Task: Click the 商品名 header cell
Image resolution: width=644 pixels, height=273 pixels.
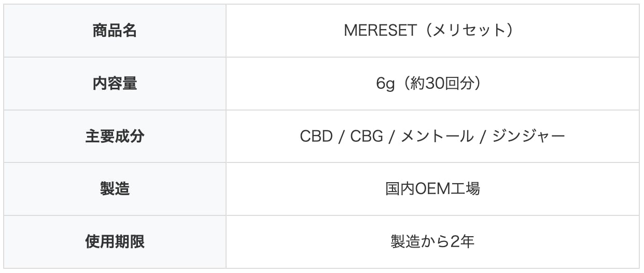Action: 115,31
